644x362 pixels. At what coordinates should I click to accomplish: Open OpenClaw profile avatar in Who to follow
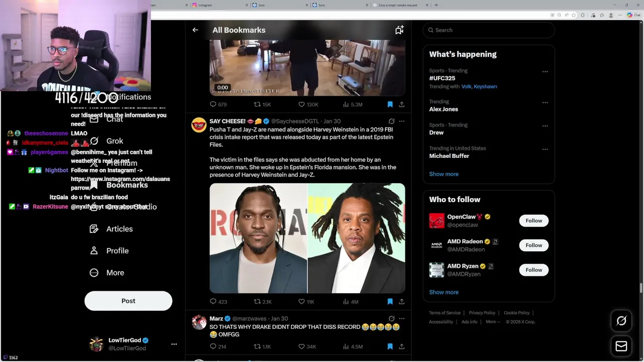point(437,221)
